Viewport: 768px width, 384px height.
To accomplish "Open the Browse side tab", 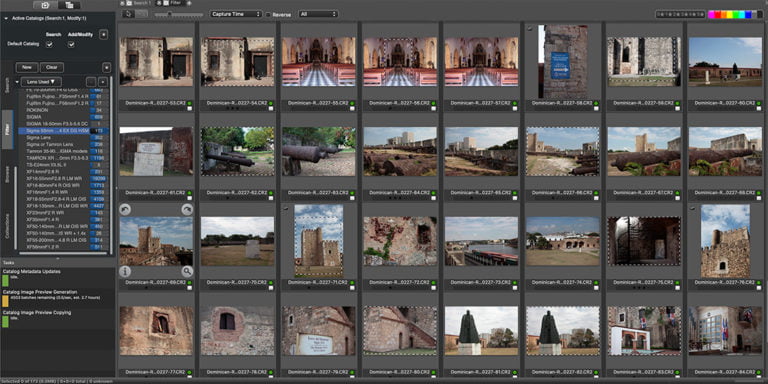I will [7, 174].
